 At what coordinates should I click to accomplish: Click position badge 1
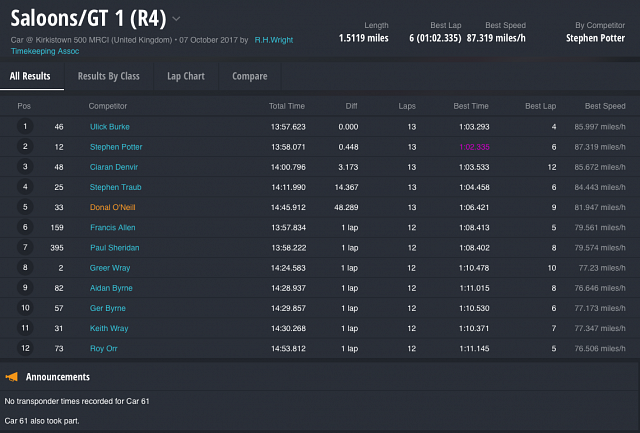(x=25, y=127)
